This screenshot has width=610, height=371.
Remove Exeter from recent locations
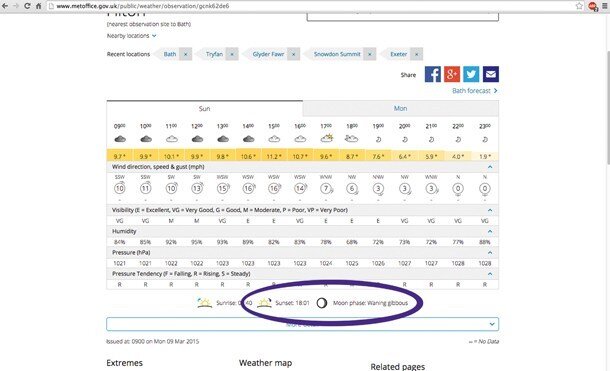point(417,54)
